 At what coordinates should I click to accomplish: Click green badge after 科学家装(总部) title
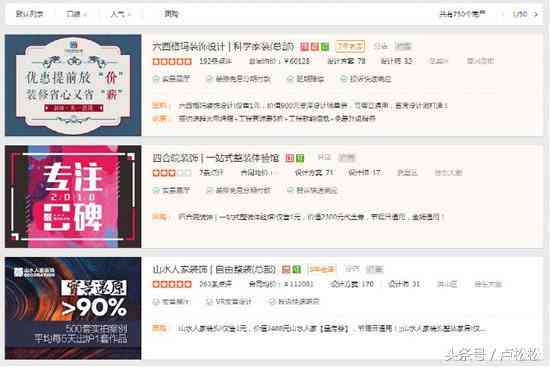pos(325,46)
